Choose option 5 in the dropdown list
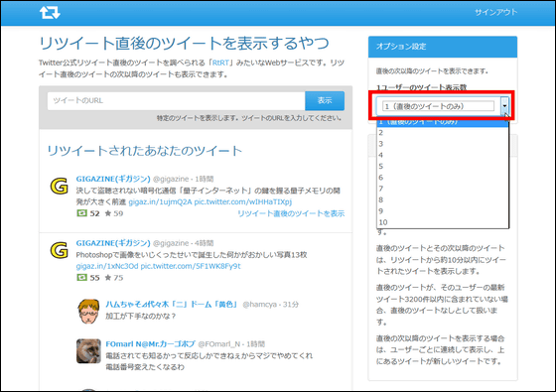This screenshot has width=556, height=392. (x=443, y=167)
